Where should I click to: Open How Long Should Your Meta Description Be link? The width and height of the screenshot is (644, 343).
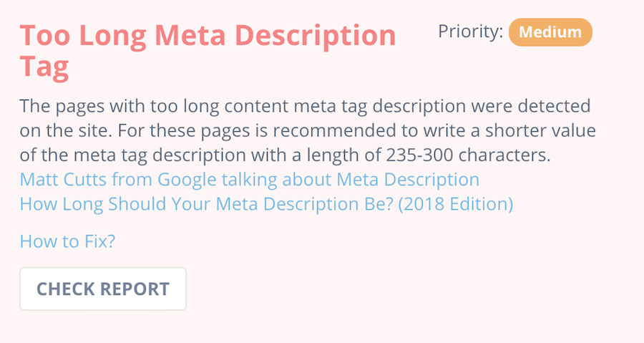point(266,204)
